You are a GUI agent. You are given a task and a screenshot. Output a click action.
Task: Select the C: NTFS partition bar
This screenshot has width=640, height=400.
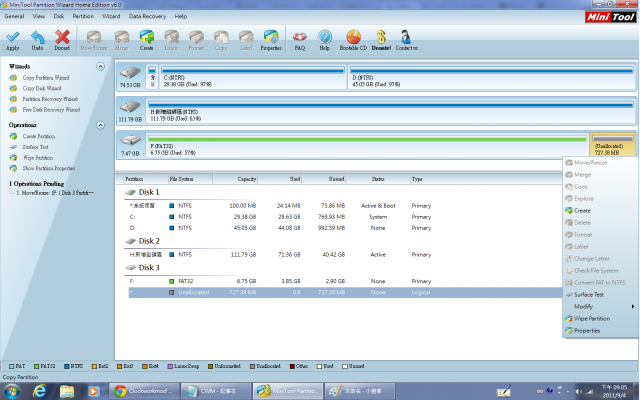253,77
